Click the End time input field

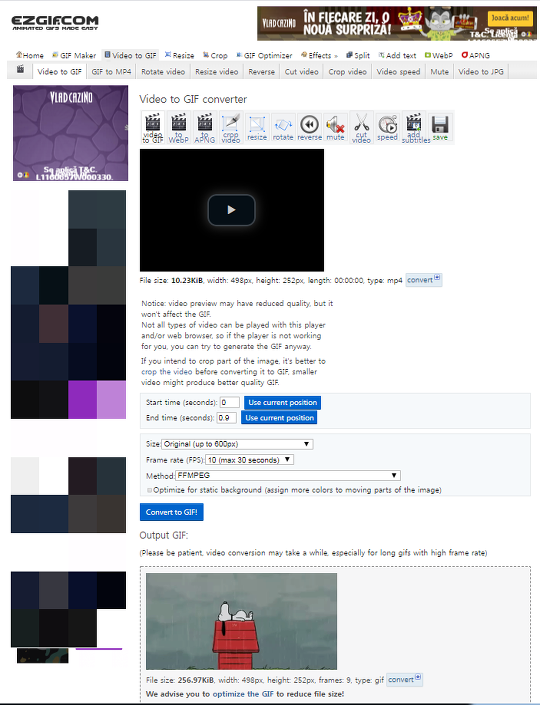pos(227,418)
